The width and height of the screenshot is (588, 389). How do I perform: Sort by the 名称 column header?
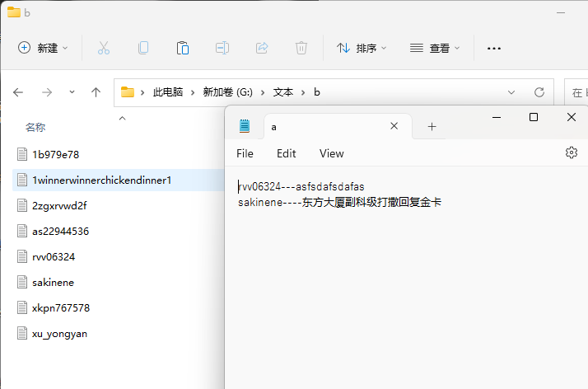click(35, 128)
